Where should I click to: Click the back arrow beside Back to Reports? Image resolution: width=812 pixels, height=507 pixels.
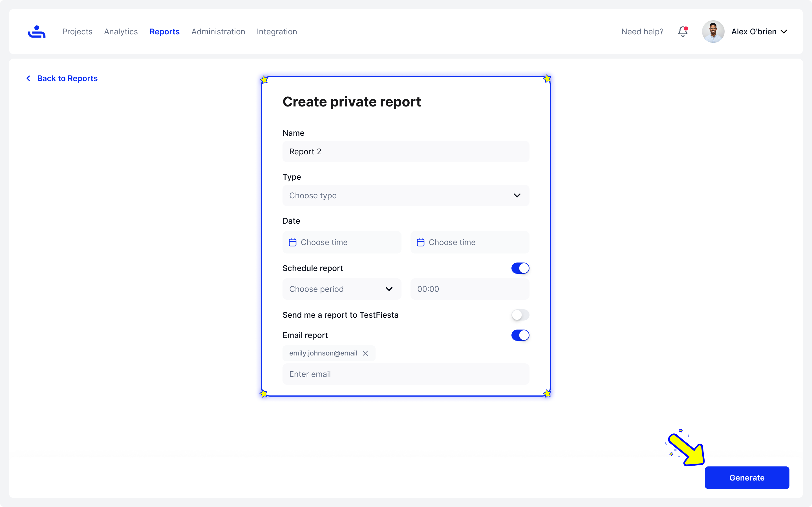click(x=28, y=78)
